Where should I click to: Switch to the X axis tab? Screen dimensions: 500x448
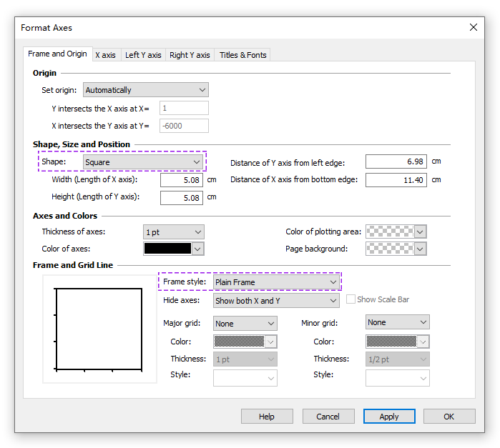coord(106,55)
